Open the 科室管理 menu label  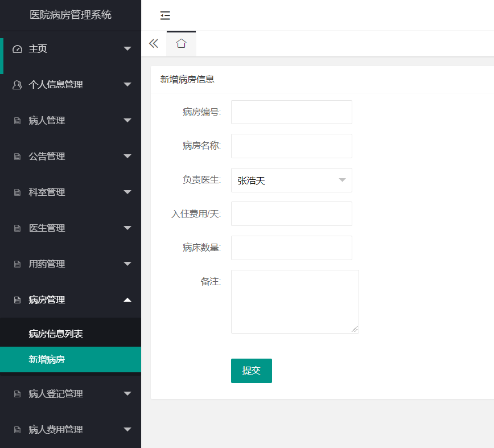47,192
